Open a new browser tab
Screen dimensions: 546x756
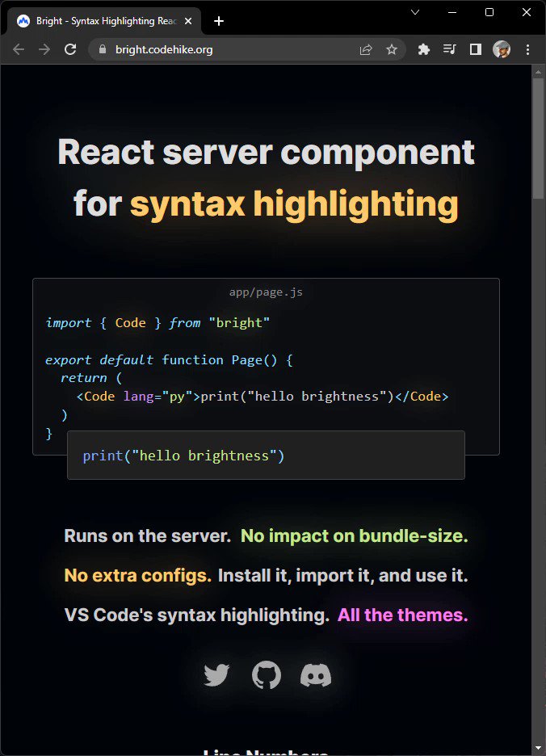click(x=219, y=21)
